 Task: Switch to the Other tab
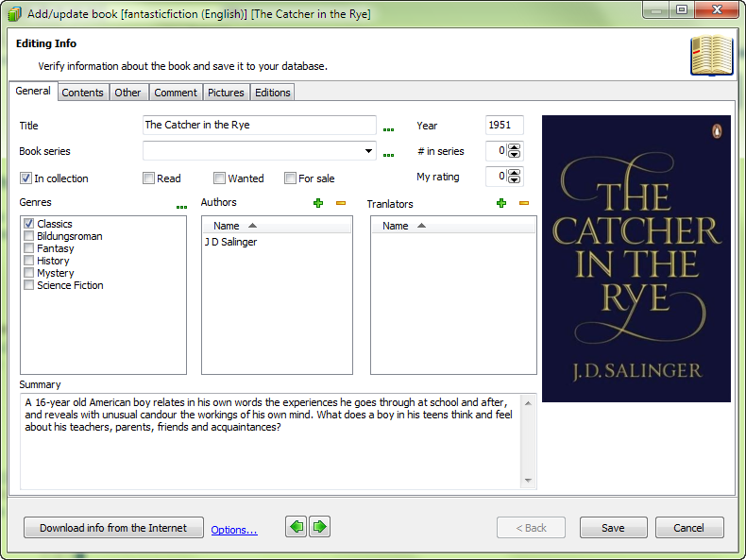point(127,93)
